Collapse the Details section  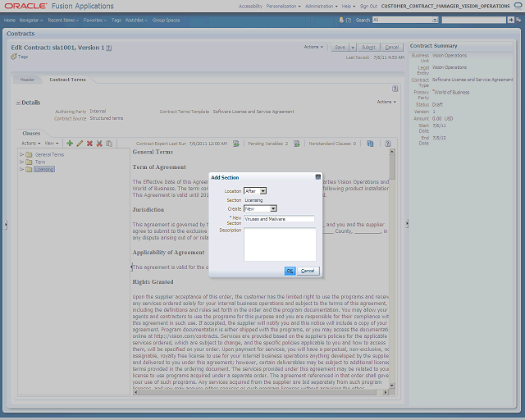(18, 103)
